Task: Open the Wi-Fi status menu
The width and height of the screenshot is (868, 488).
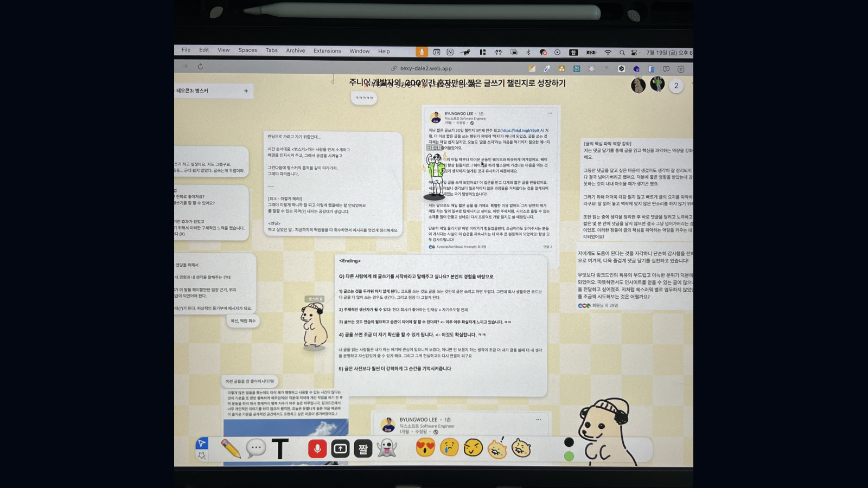Action: [608, 53]
